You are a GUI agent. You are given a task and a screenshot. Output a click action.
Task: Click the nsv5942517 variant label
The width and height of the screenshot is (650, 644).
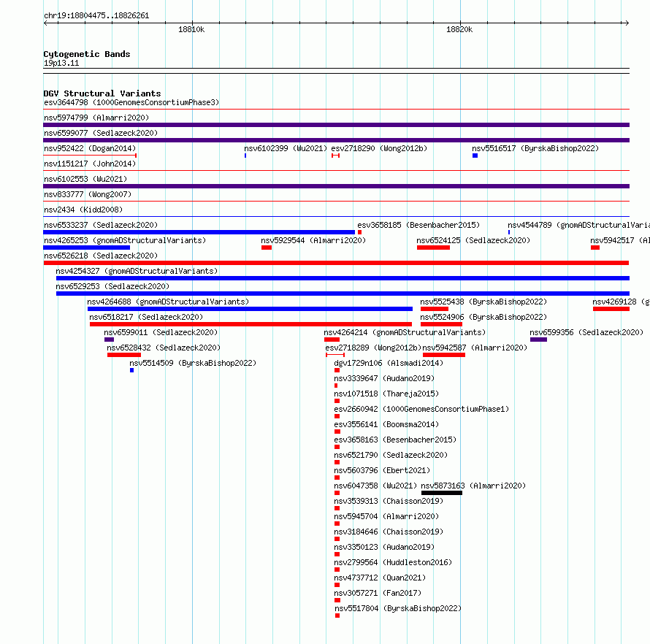pos(620,240)
